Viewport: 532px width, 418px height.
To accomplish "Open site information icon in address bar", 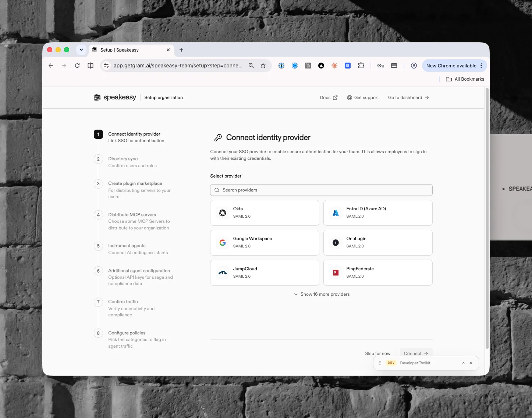I will 106,66.
